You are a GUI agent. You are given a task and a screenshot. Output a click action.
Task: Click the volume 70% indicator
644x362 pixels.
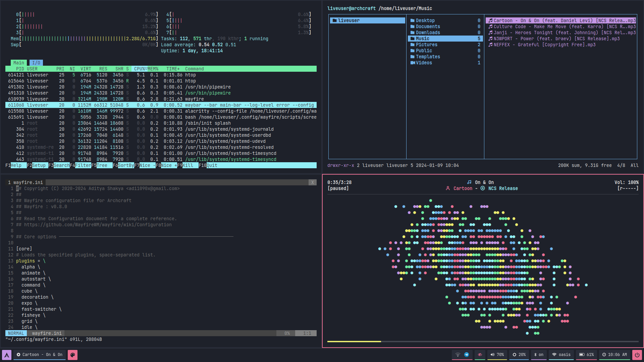click(497, 355)
